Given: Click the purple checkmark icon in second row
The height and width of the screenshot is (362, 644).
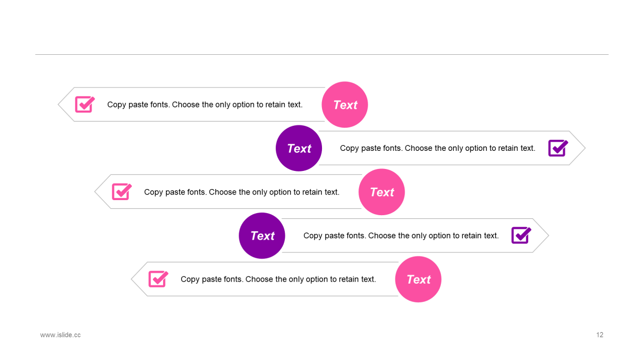Looking at the screenshot, I should (558, 148).
